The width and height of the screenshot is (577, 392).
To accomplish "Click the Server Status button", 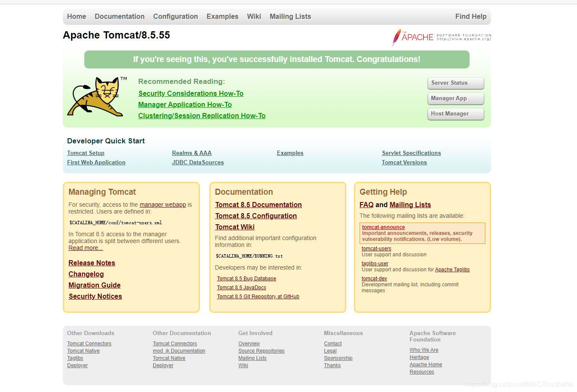I will [456, 83].
